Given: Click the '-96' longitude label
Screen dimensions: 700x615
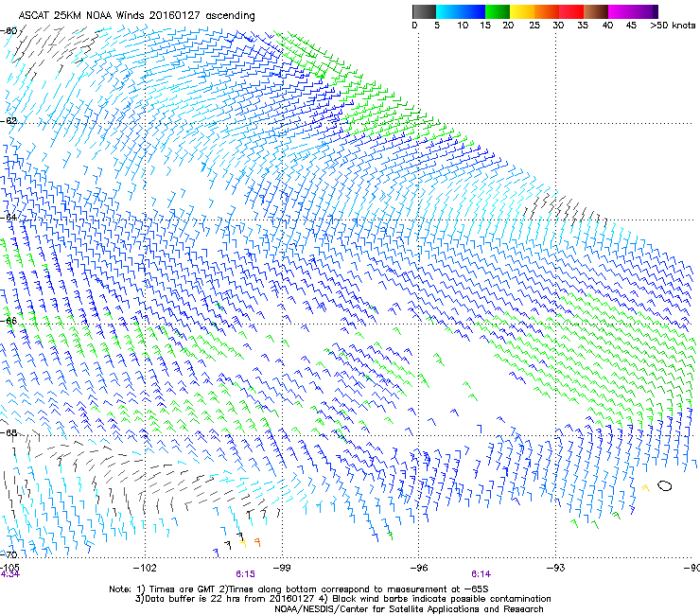Looking at the screenshot, I should (x=419, y=568).
